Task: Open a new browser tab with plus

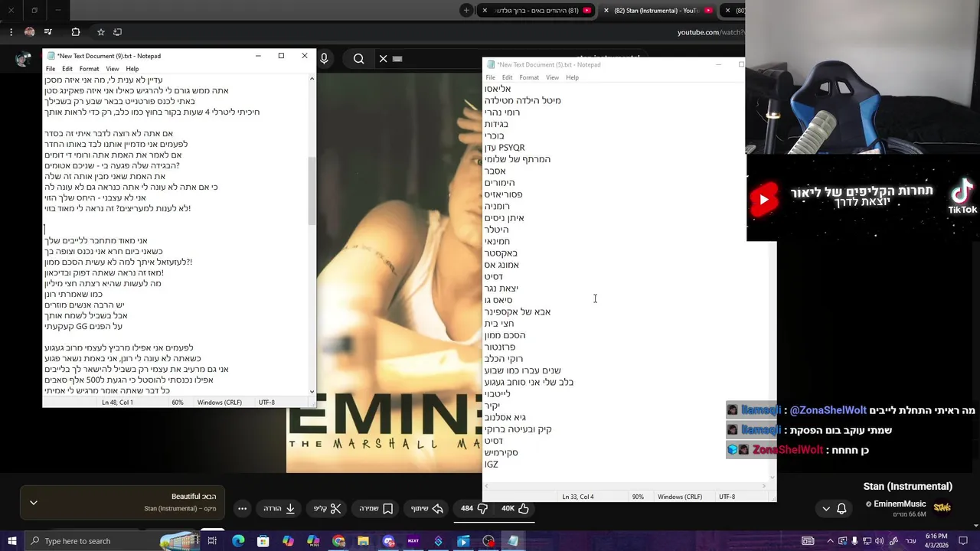Action: pos(466,10)
